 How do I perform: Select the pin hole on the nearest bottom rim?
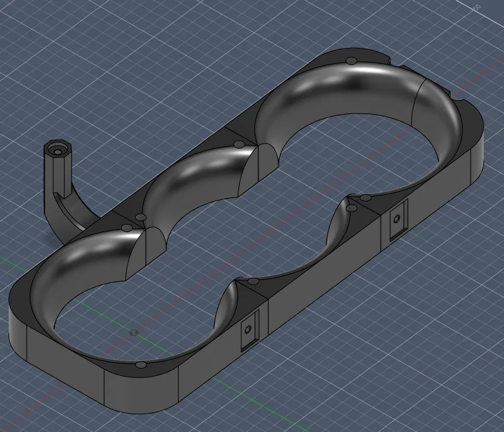pyautogui.click(x=140, y=365)
